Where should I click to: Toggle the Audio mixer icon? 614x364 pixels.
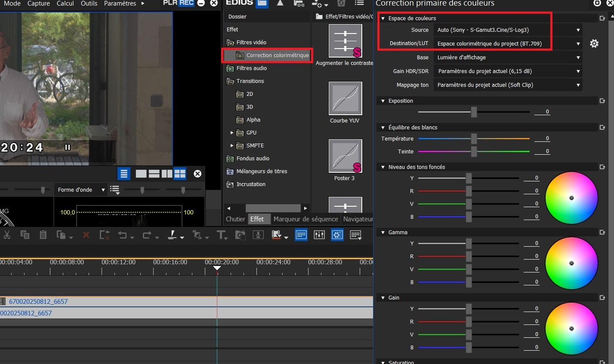point(319,235)
